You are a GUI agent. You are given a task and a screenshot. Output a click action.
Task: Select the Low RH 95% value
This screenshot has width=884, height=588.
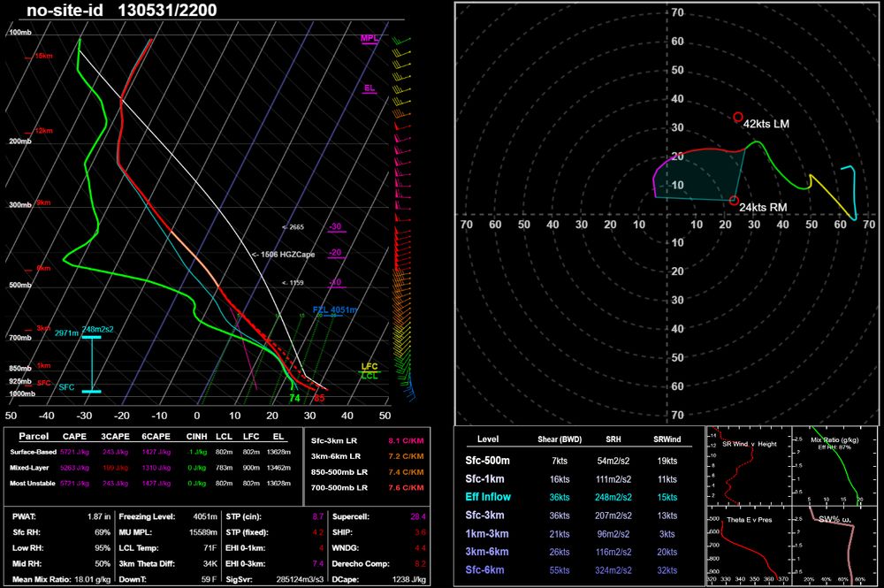pyautogui.click(x=103, y=548)
